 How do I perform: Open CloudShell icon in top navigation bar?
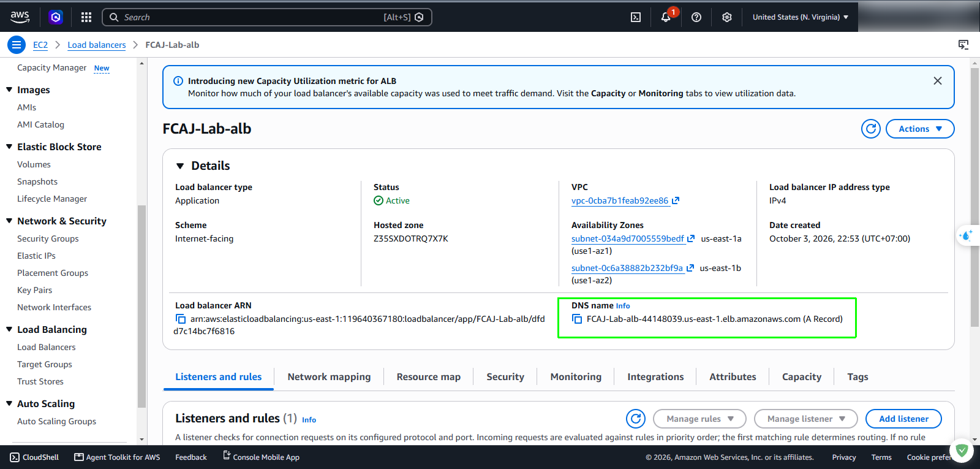click(x=636, y=17)
